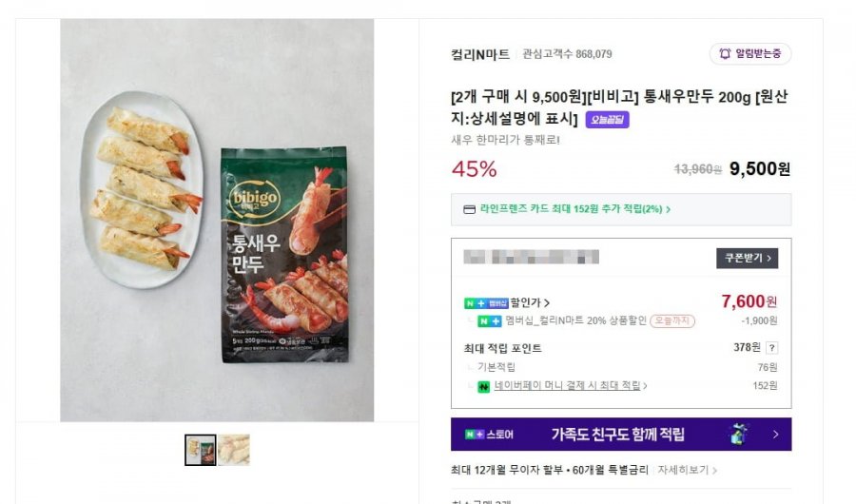Click the N+ icon beside 멤버십_컬리N마트 20% discount

(490, 321)
